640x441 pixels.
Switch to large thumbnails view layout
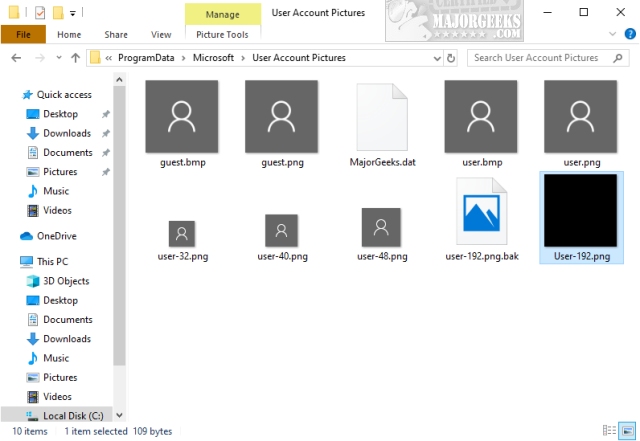(x=627, y=430)
